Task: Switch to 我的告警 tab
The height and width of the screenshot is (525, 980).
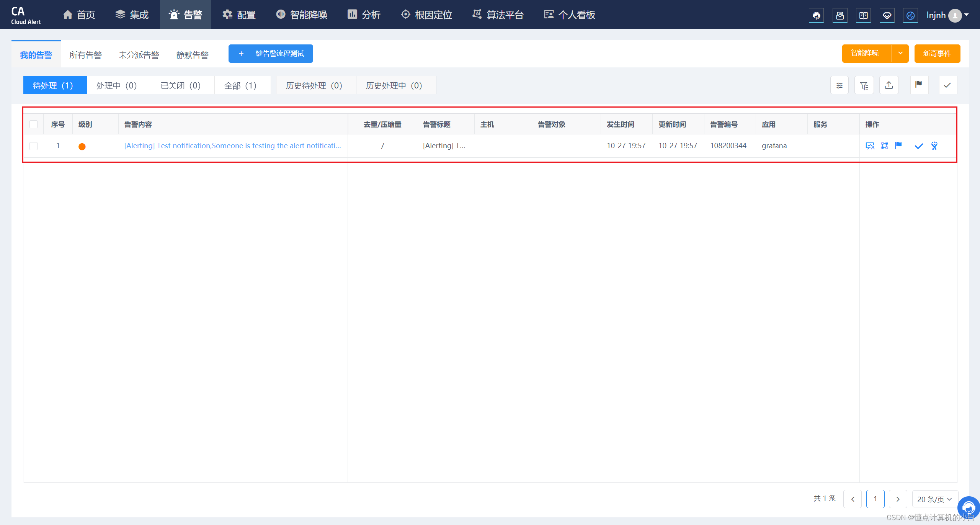Action: (x=36, y=55)
